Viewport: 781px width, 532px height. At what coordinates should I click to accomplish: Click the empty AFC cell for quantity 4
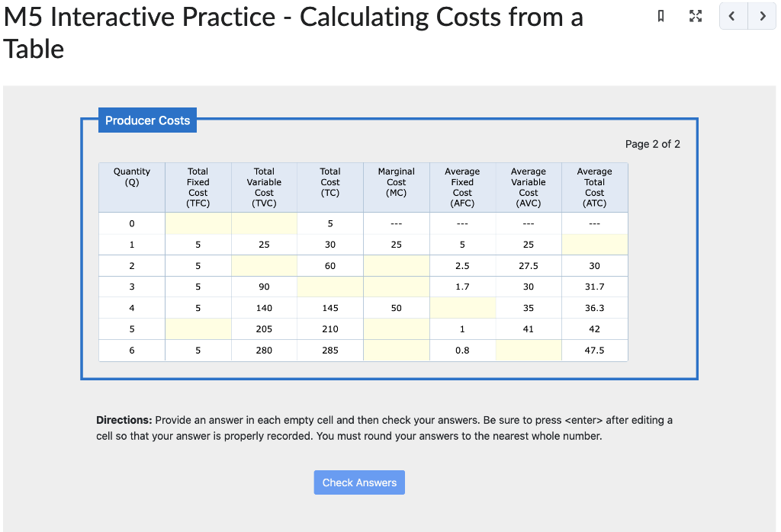pyautogui.click(x=462, y=307)
